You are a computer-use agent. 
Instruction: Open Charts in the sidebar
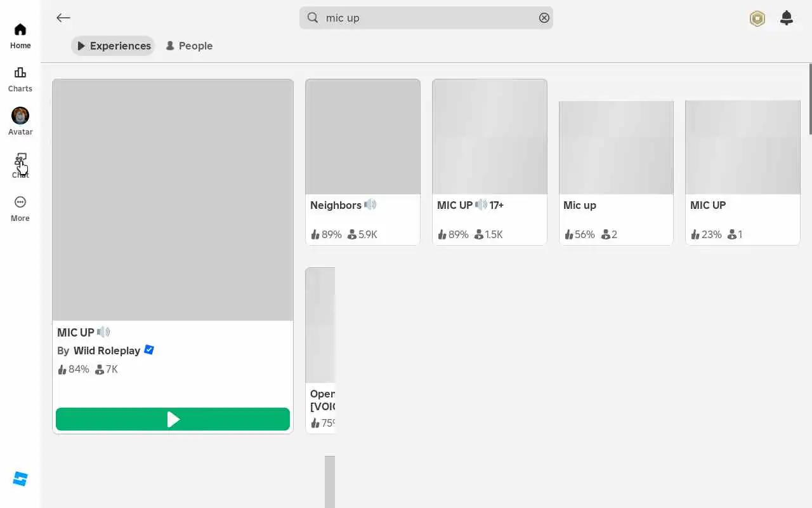click(20, 79)
